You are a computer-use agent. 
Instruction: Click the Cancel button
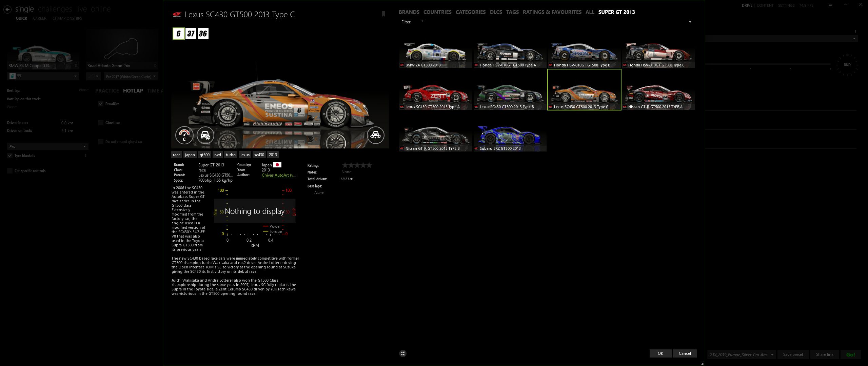point(685,353)
